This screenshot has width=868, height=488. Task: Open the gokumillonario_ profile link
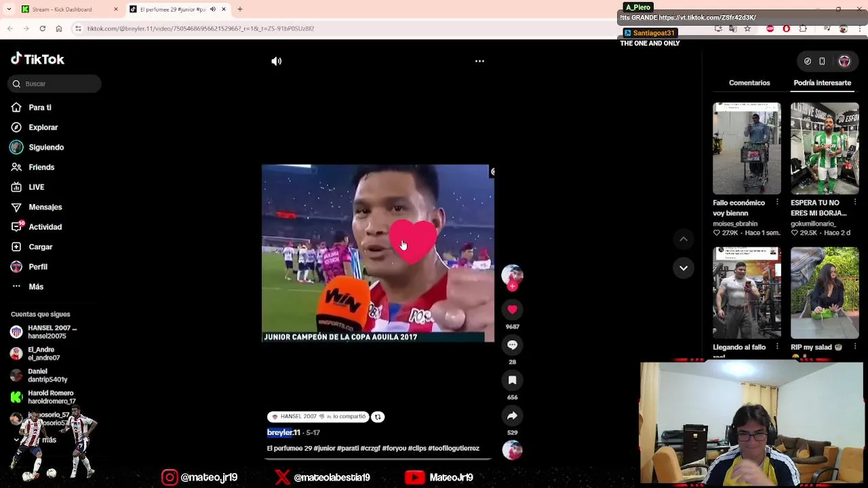[x=813, y=224]
